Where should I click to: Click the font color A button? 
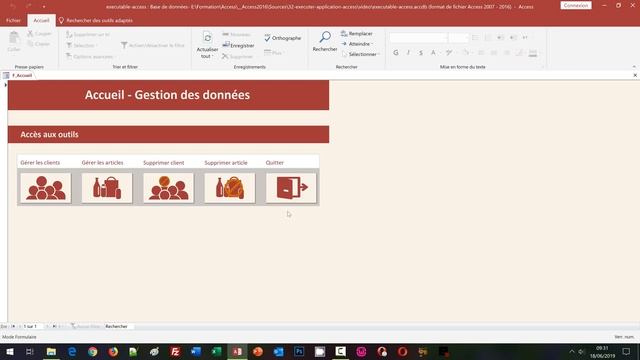tap(433, 53)
